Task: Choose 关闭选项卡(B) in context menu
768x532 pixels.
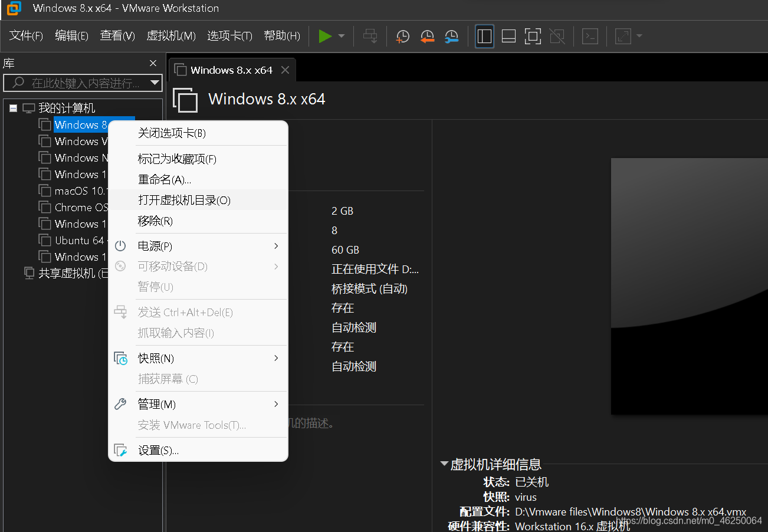Action: click(x=198, y=133)
